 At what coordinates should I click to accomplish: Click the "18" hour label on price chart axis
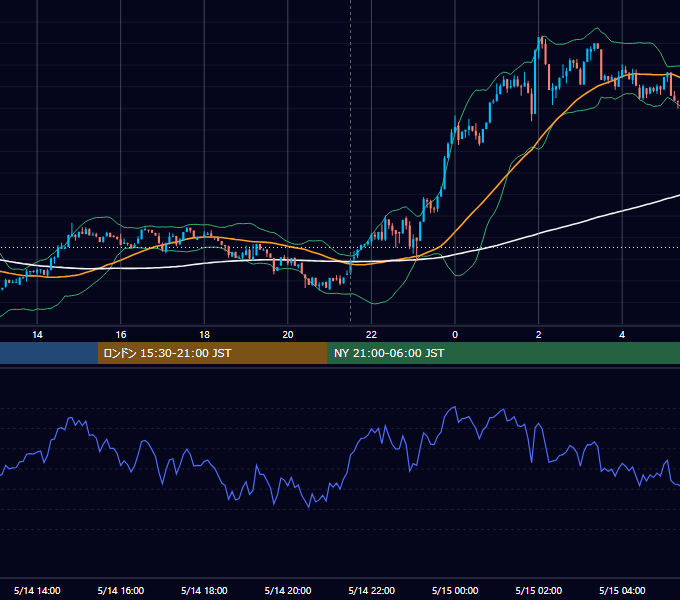pos(204,335)
